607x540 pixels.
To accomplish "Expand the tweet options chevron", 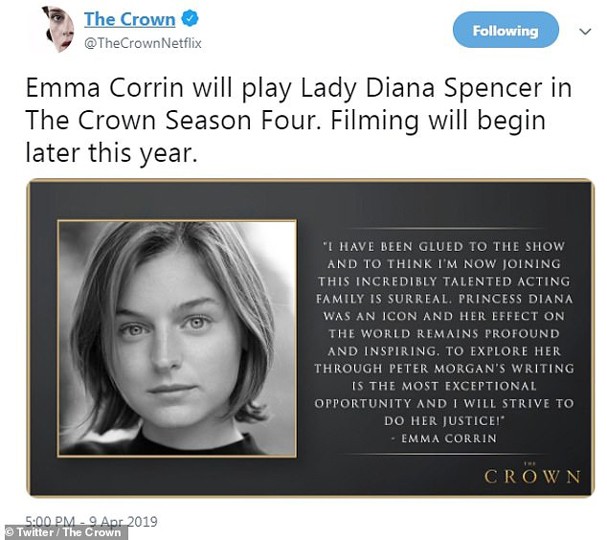I will pos(585,31).
